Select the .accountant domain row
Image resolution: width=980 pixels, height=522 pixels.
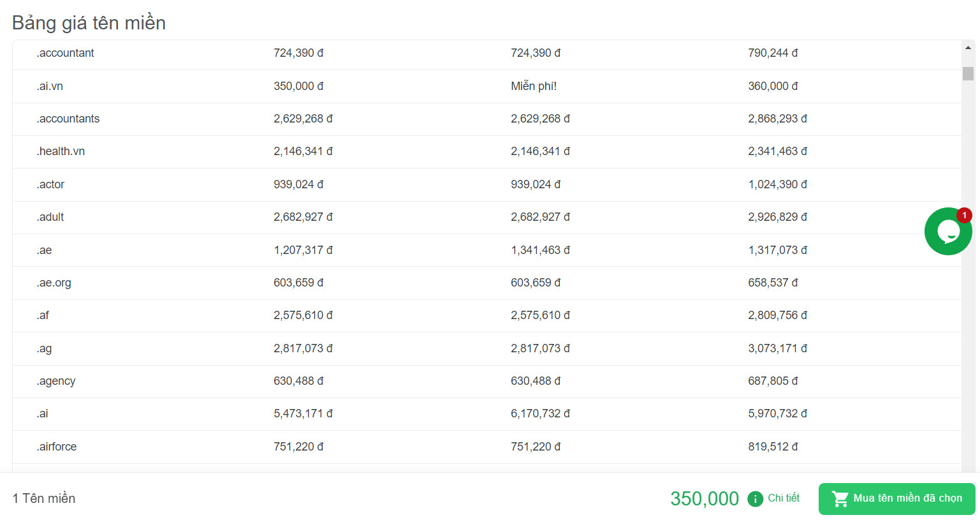[x=487, y=54]
